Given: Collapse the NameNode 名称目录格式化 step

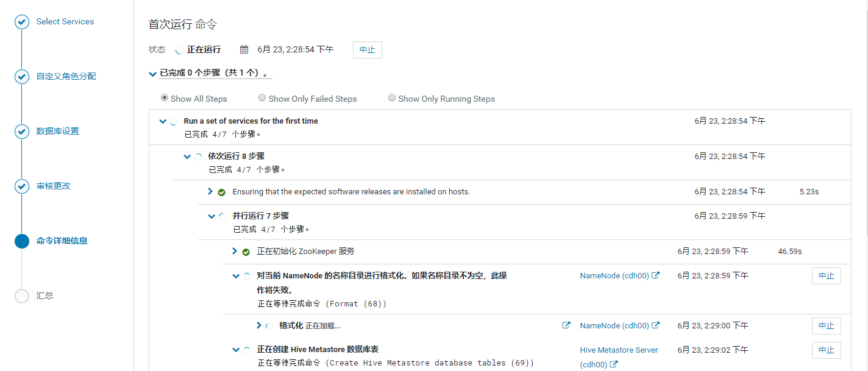Looking at the screenshot, I should (x=236, y=276).
